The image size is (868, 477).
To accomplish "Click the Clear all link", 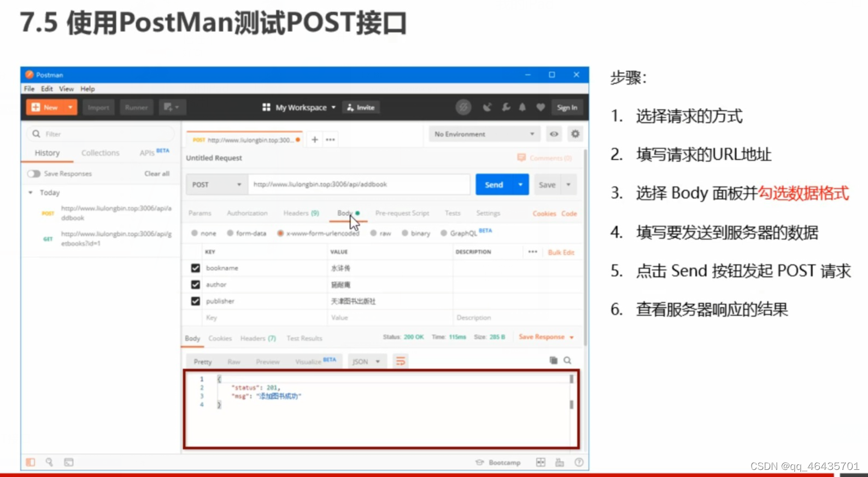I will [x=157, y=173].
